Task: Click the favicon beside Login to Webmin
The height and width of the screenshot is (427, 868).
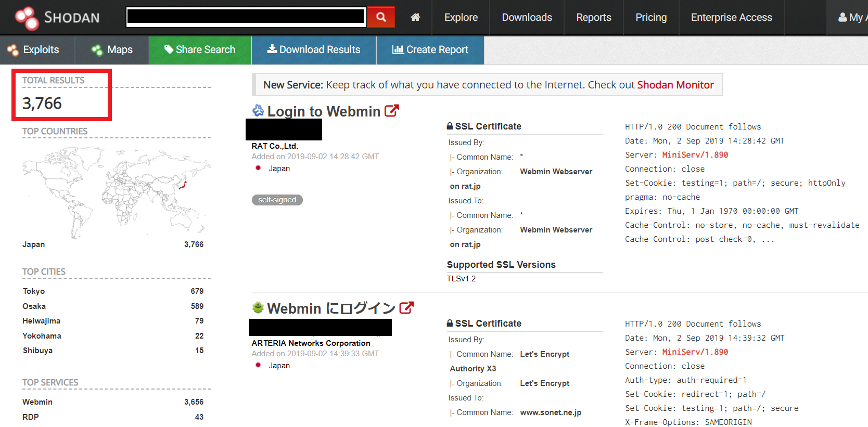Action: point(258,110)
